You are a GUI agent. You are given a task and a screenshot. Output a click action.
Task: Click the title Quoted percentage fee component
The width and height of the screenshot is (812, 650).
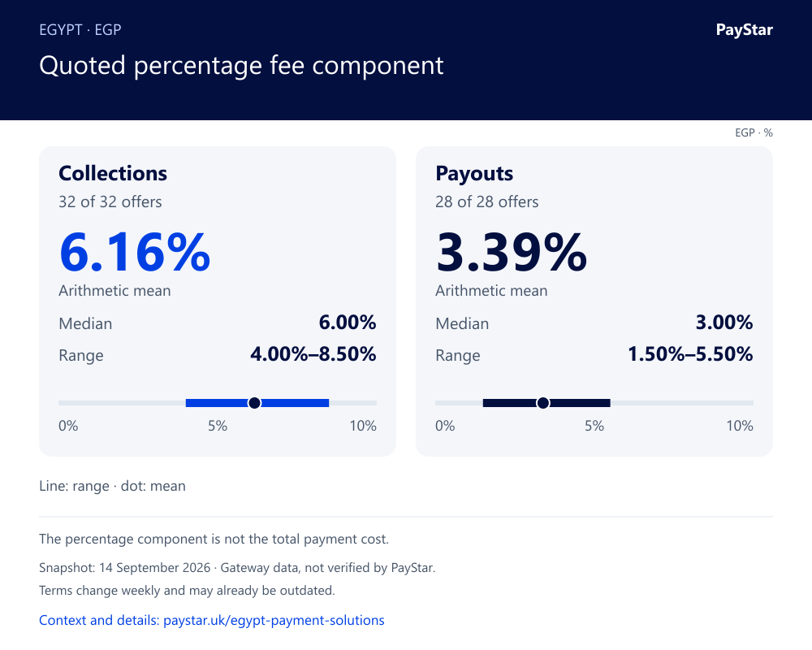241,66
